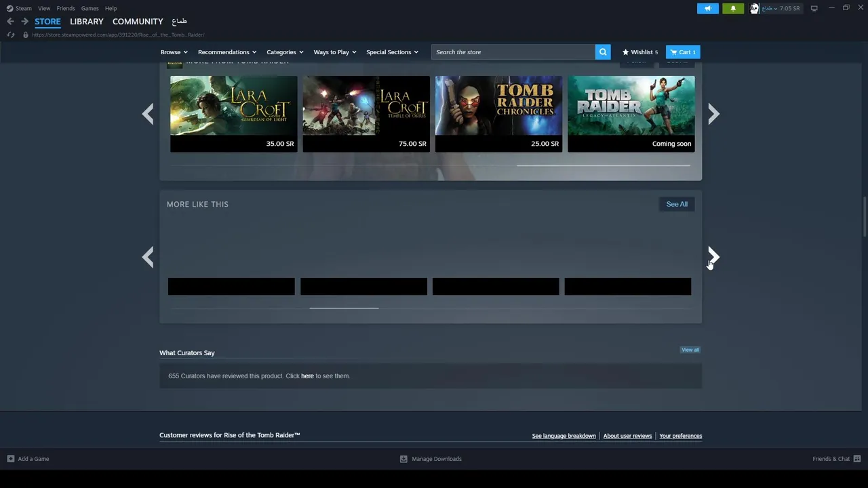Click the store URL address text
This screenshot has height=488, width=868.
[x=118, y=35]
